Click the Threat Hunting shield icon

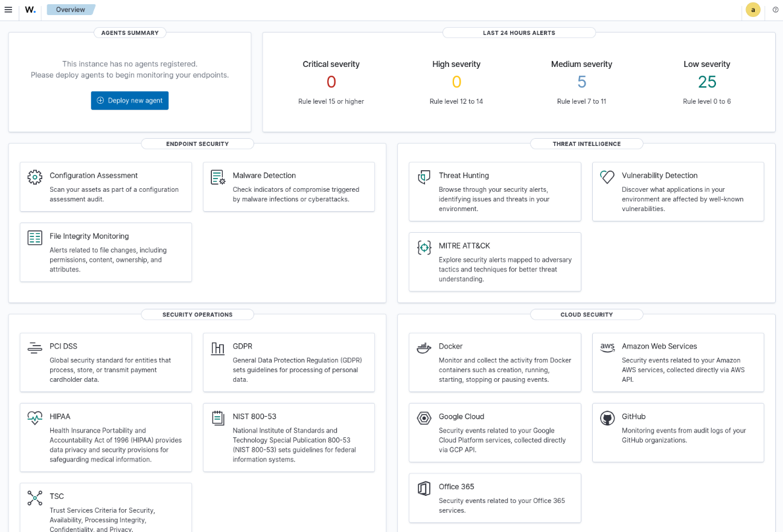[424, 177]
